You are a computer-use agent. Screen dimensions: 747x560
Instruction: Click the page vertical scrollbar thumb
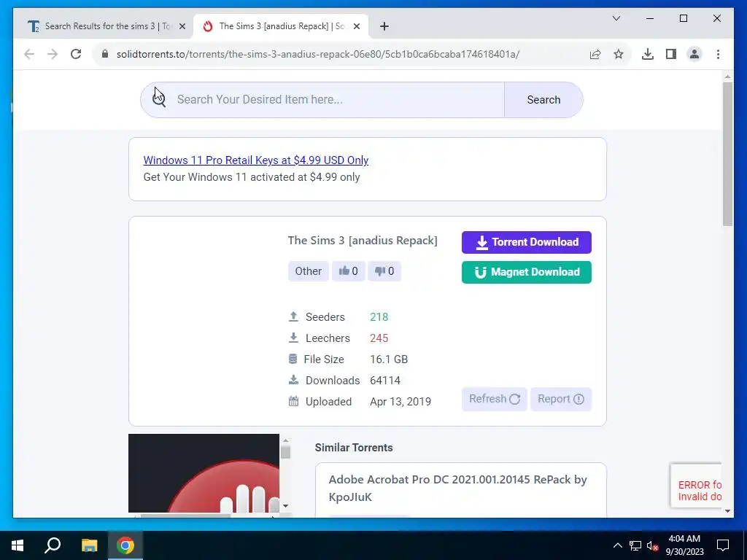[727, 154]
